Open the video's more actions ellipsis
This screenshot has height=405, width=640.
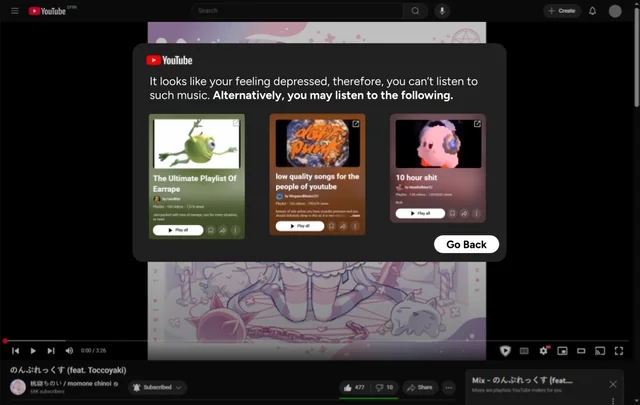(x=449, y=387)
